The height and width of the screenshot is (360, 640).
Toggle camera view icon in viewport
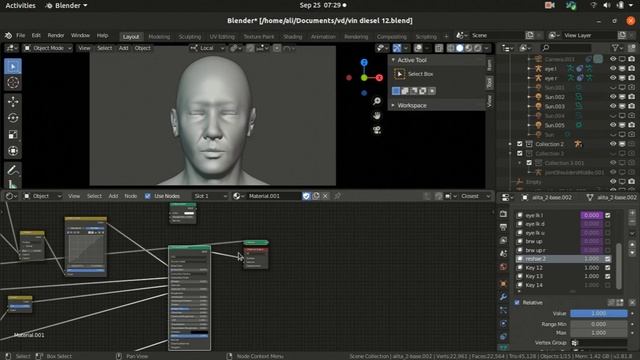[x=377, y=130]
